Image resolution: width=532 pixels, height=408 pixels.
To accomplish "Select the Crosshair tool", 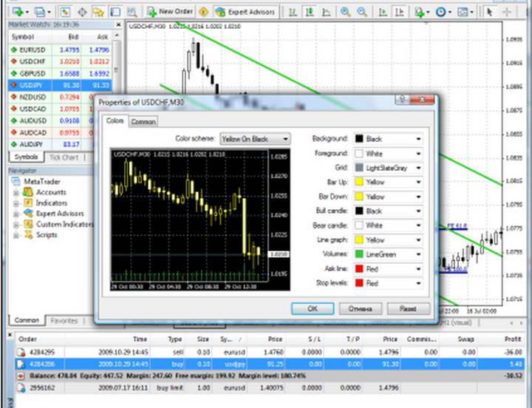I will (x=507, y=13).
